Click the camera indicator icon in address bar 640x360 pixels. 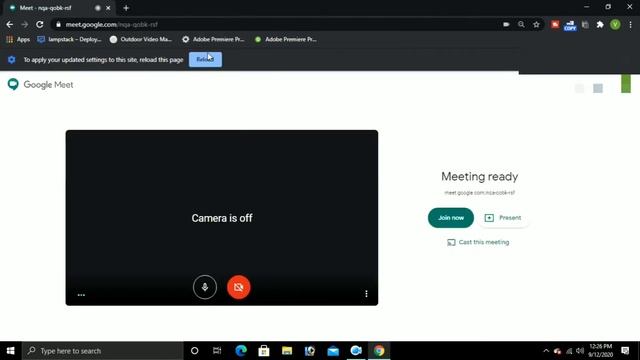(506, 24)
